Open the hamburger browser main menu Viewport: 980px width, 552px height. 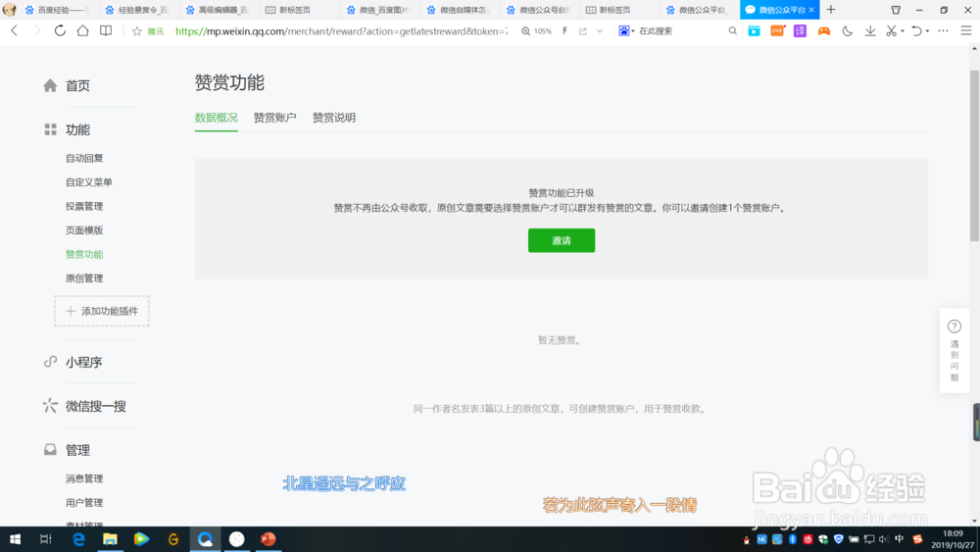[965, 30]
